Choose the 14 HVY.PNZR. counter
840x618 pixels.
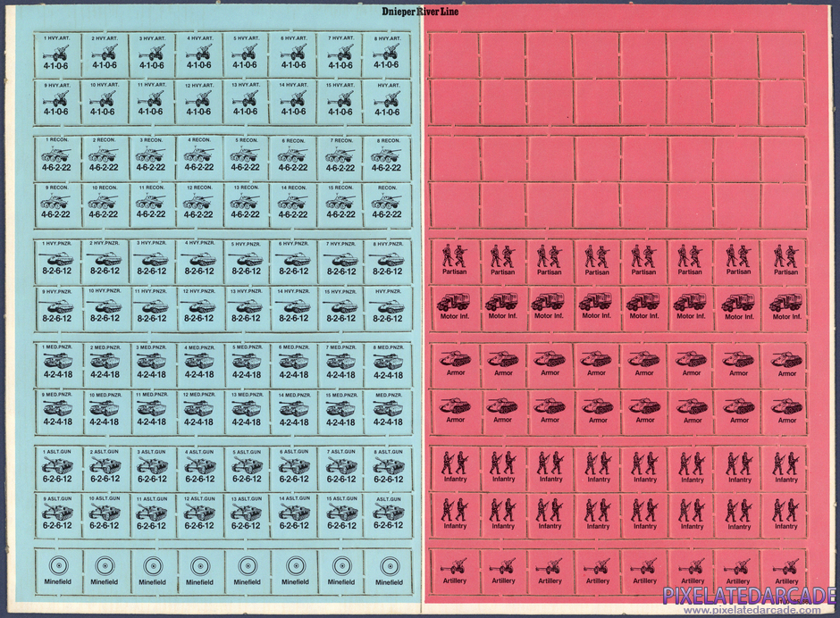click(293, 307)
